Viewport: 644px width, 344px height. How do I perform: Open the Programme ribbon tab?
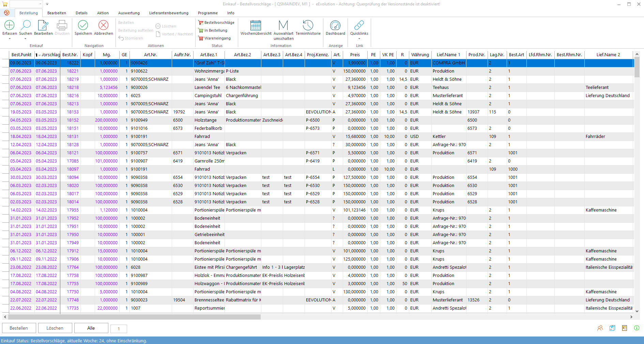208,13
